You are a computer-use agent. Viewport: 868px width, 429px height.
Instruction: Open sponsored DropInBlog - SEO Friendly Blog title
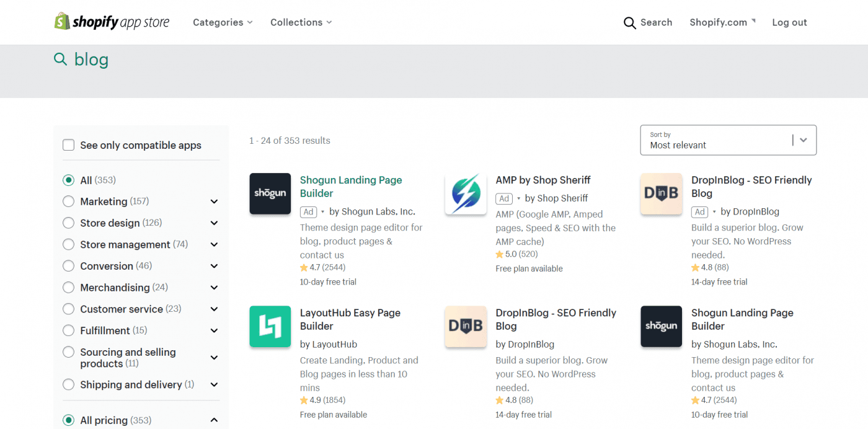(751, 187)
